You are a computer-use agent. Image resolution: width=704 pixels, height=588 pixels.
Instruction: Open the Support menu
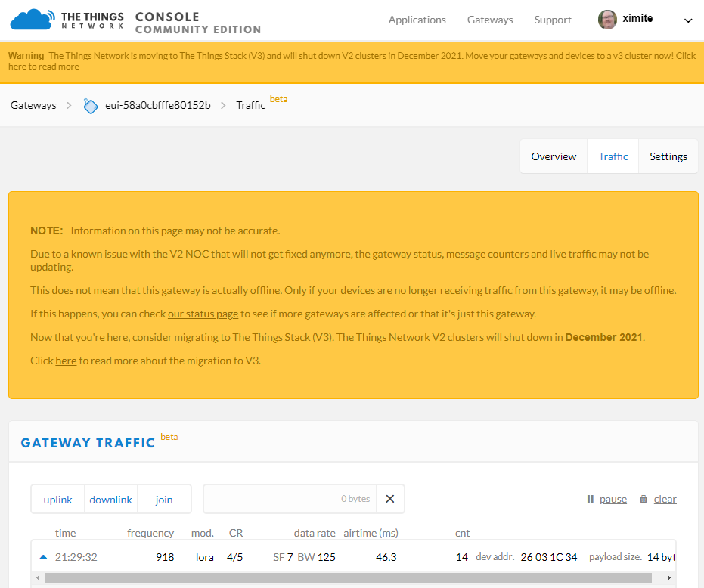click(553, 20)
